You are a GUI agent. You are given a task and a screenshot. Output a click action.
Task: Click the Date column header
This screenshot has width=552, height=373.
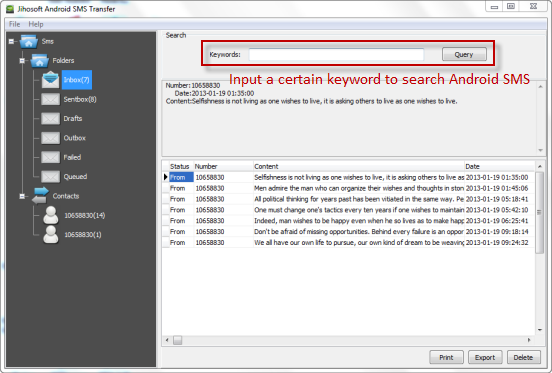500,166
